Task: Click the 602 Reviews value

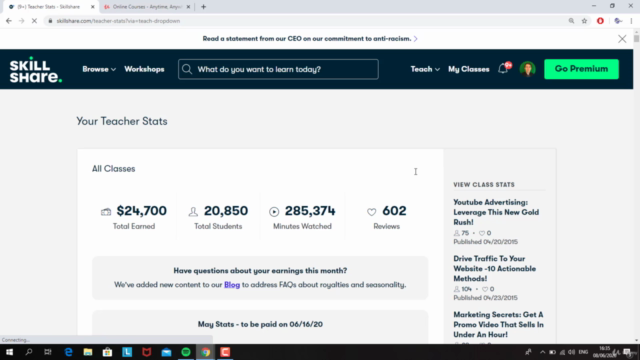Action: (394, 211)
